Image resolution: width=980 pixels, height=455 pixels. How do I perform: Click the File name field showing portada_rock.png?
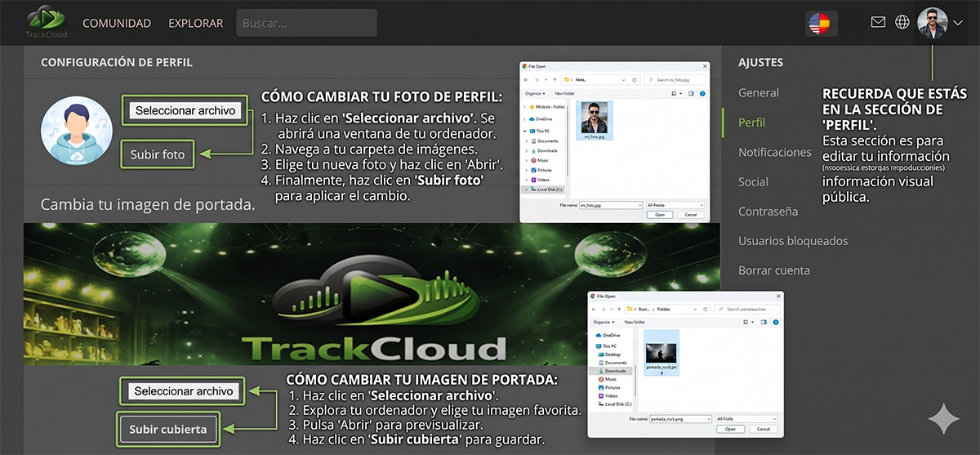(680, 419)
